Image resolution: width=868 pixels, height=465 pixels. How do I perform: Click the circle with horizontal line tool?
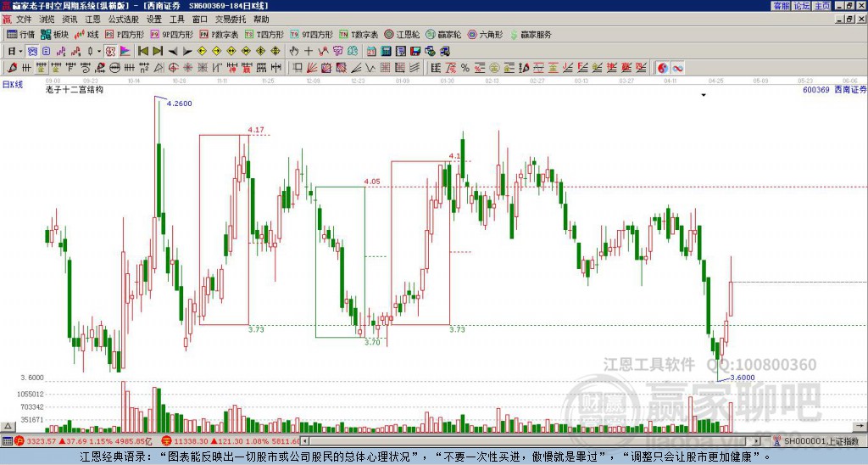[114, 68]
